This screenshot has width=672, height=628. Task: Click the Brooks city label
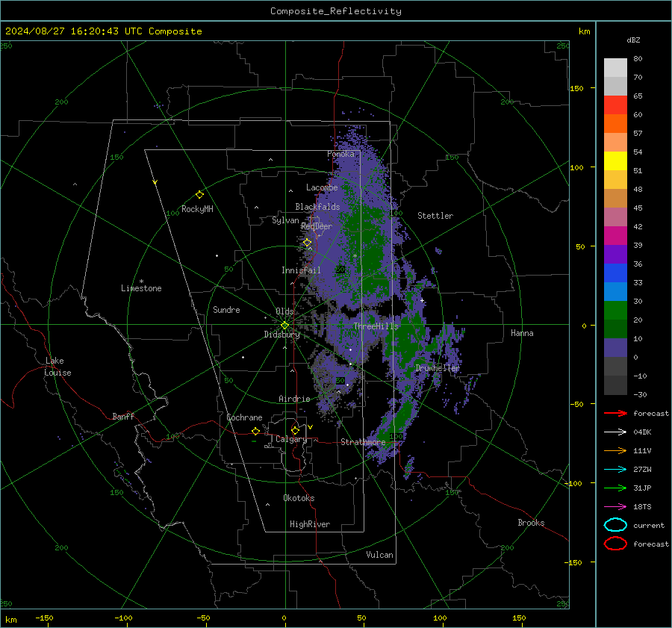pyautogui.click(x=531, y=523)
